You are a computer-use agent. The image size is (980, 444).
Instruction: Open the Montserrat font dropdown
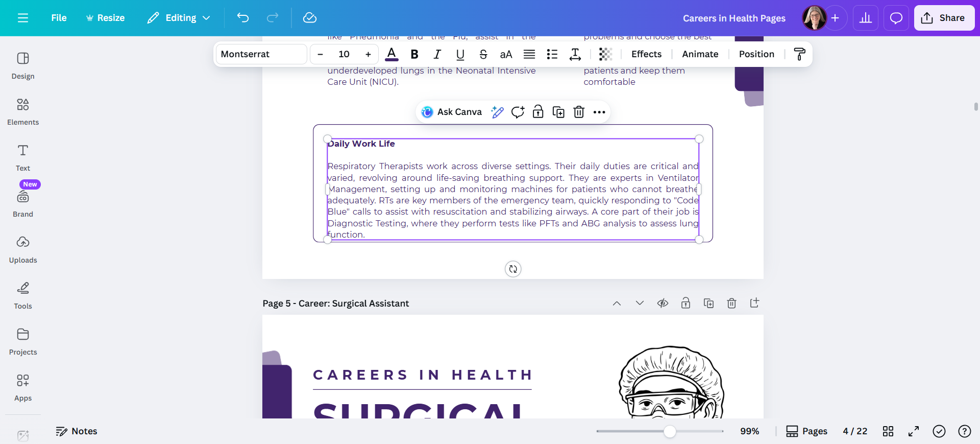coord(261,54)
